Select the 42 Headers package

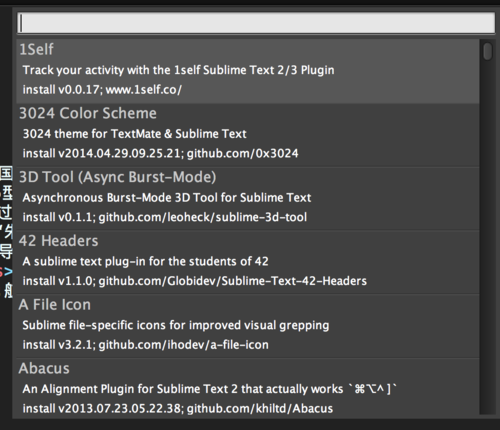[248, 262]
